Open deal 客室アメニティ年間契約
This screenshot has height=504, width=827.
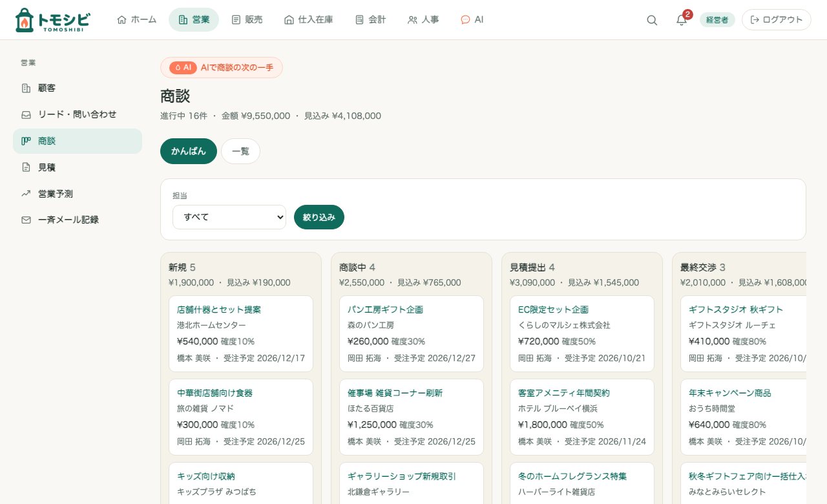tap(564, 393)
